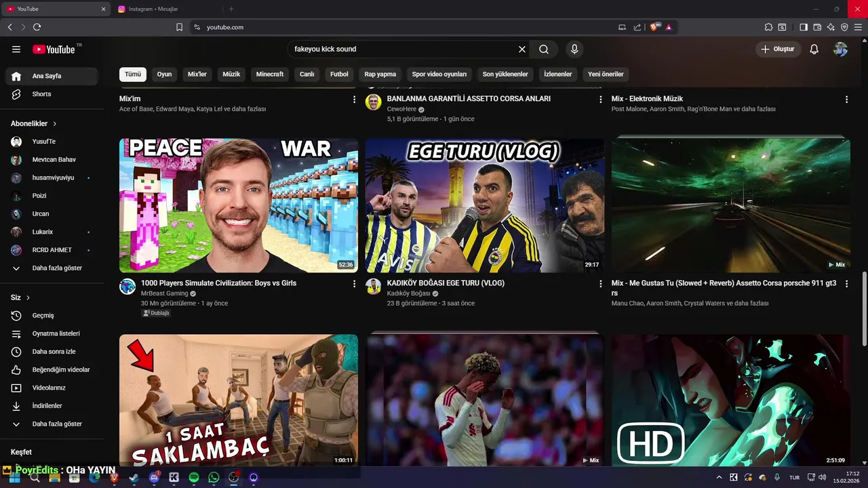Open the notifications bell
868x488 pixels.
(814, 49)
